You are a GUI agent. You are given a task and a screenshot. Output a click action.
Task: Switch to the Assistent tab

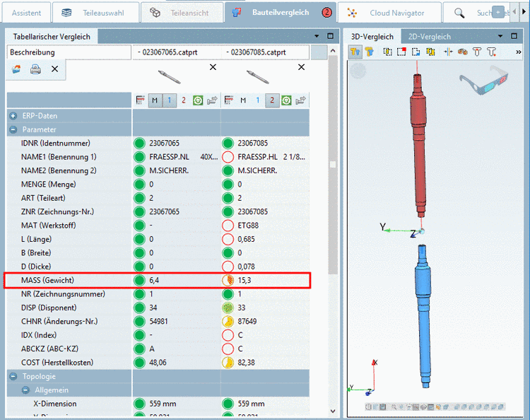pyautogui.click(x=26, y=13)
